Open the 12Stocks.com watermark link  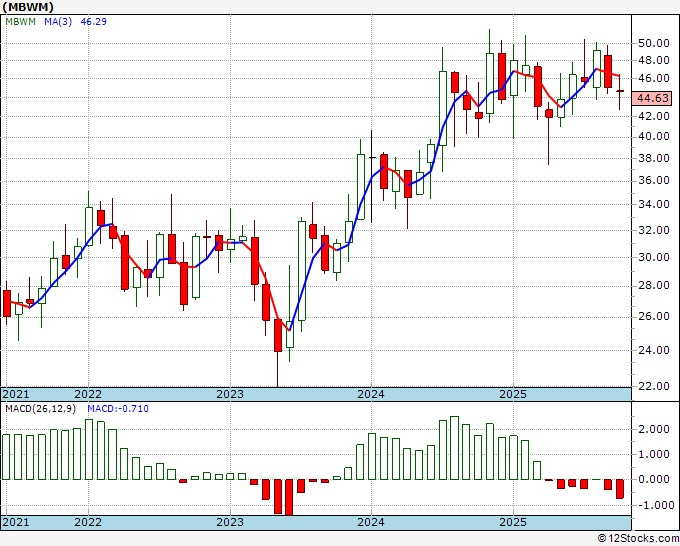pyautogui.click(x=635, y=538)
